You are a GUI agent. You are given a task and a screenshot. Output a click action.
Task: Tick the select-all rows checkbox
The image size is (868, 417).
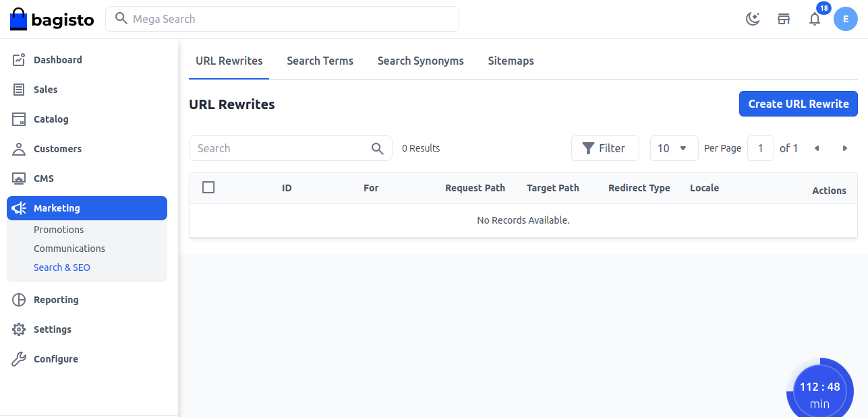pyautogui.click(x=208, y=187)
